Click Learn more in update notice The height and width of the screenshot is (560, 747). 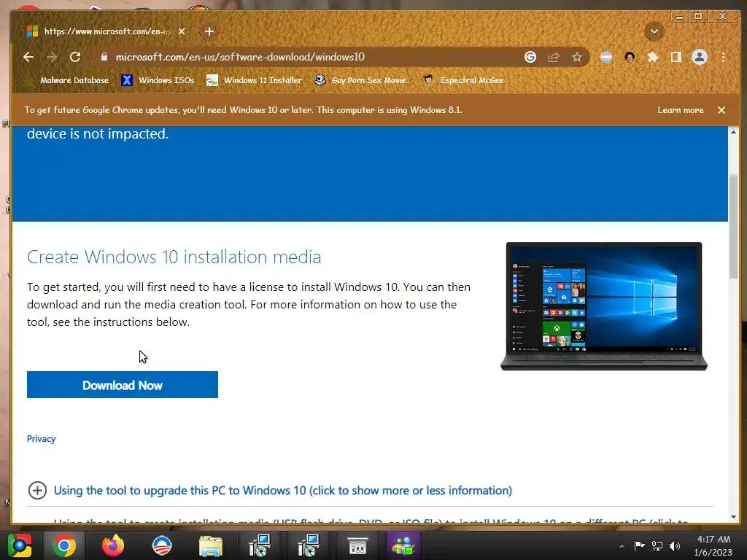click(681, 110)
